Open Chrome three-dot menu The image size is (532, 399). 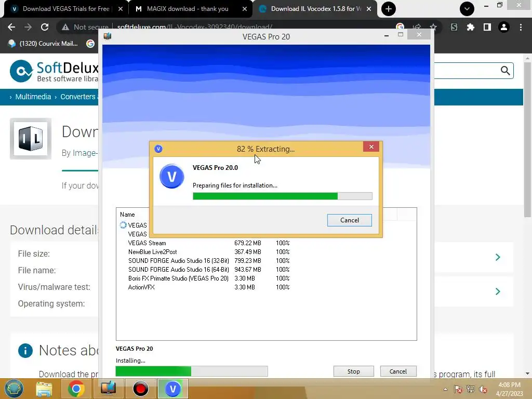pos(521,27)
